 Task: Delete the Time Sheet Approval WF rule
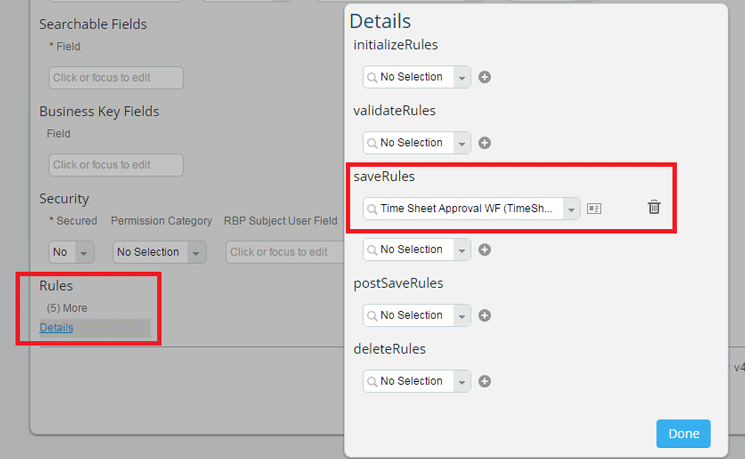[654, 208]
